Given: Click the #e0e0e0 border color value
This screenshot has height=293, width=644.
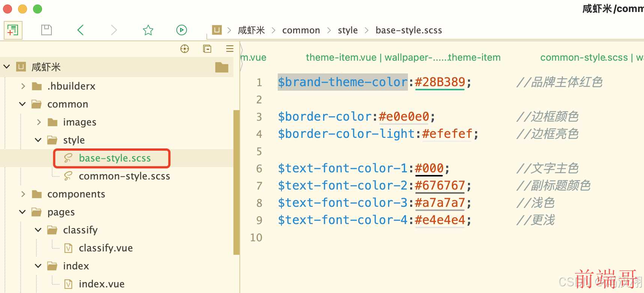Looking at the screenshot, I should tap(404, 117).
